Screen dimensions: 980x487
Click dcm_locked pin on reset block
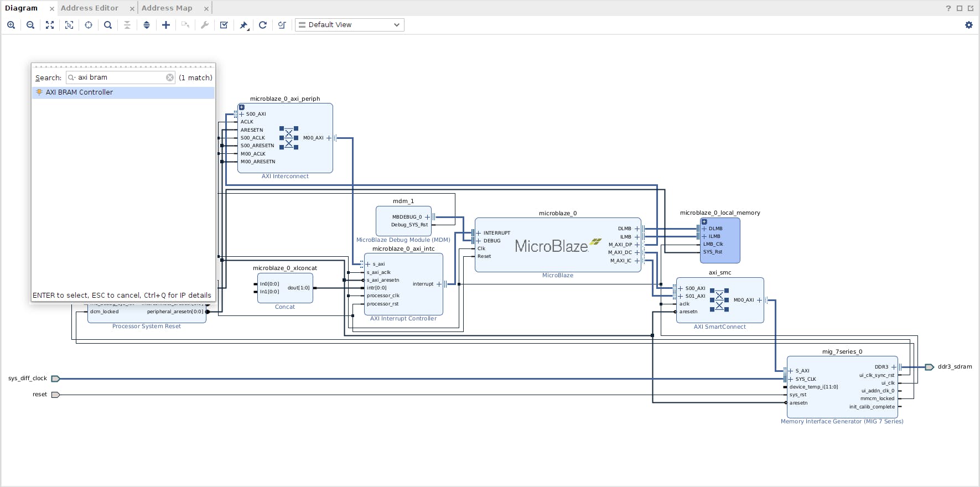click(104, 312)
